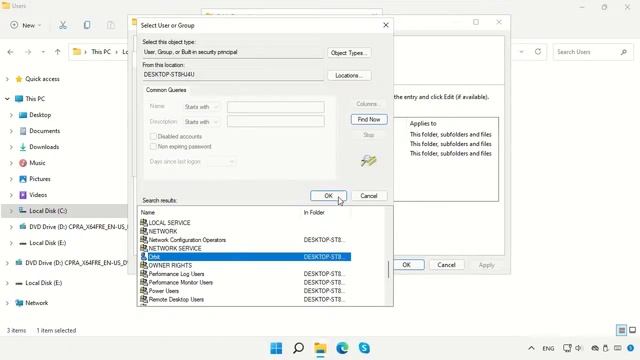Click the Find Now button
This screenshot has height=360, width=640.
coord(369,119)
